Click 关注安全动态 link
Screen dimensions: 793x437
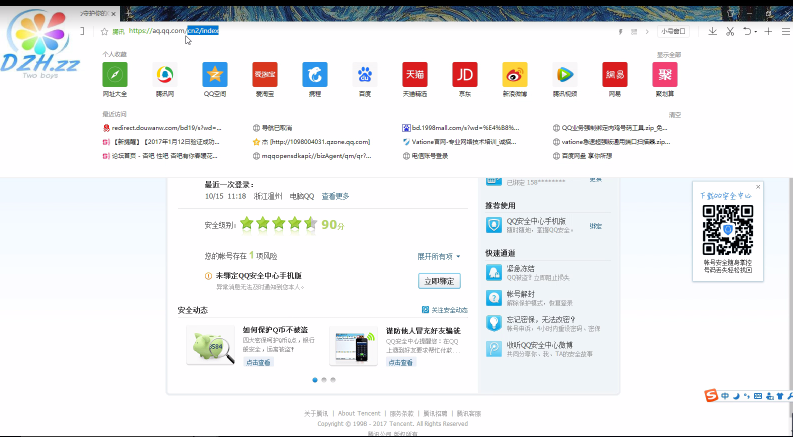445,310
